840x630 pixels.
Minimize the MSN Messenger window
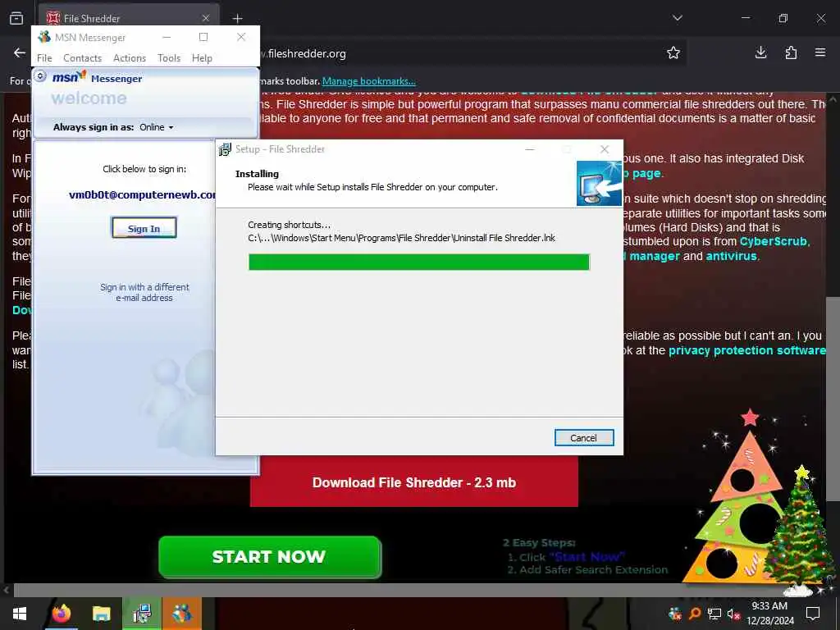point(167,37)
